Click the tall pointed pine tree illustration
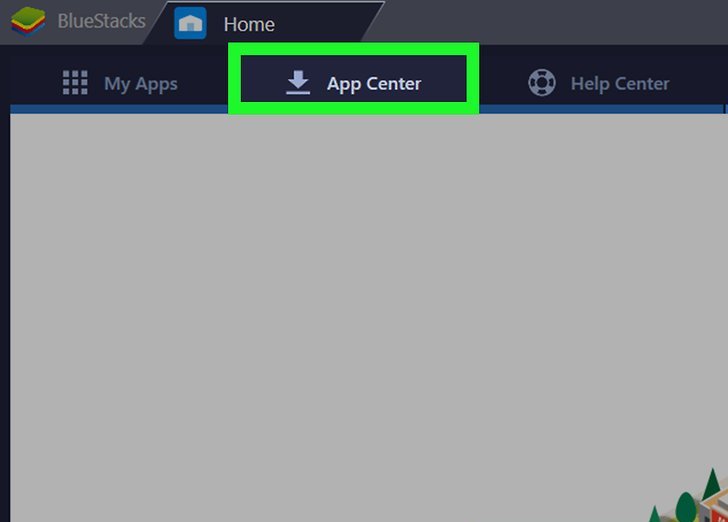 pyautogui.click(x=711, y=483)
